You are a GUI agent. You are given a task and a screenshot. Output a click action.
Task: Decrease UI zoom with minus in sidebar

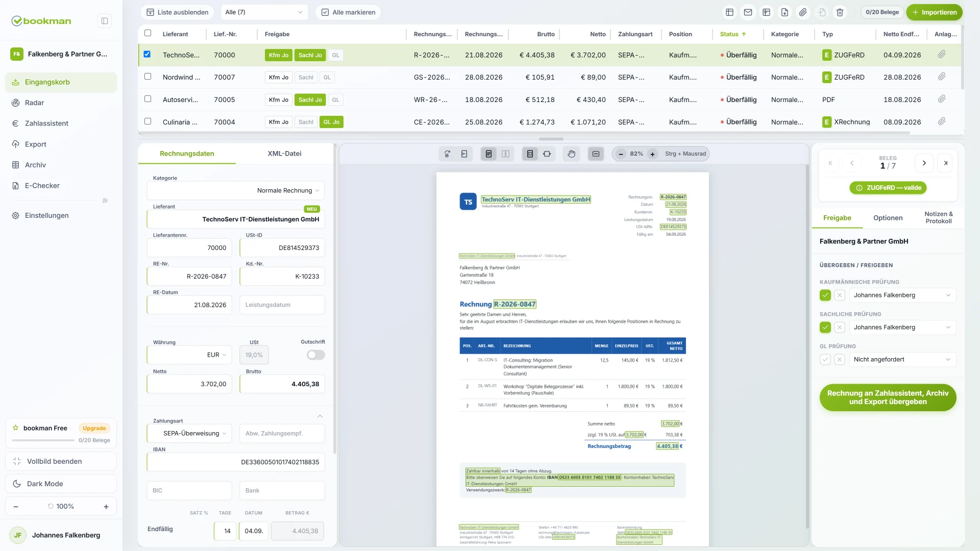[16, 507]
